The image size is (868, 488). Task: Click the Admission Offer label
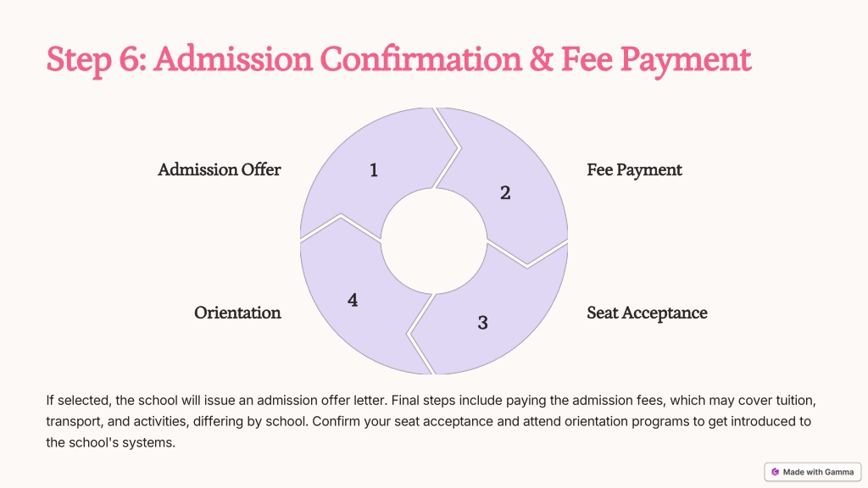(220, 169)
